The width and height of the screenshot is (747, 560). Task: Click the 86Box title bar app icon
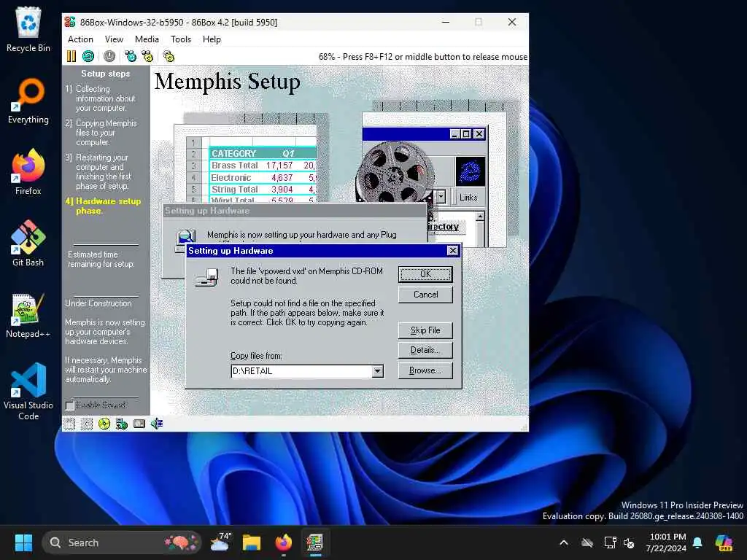pyautogui.click(x=71, y=22)
